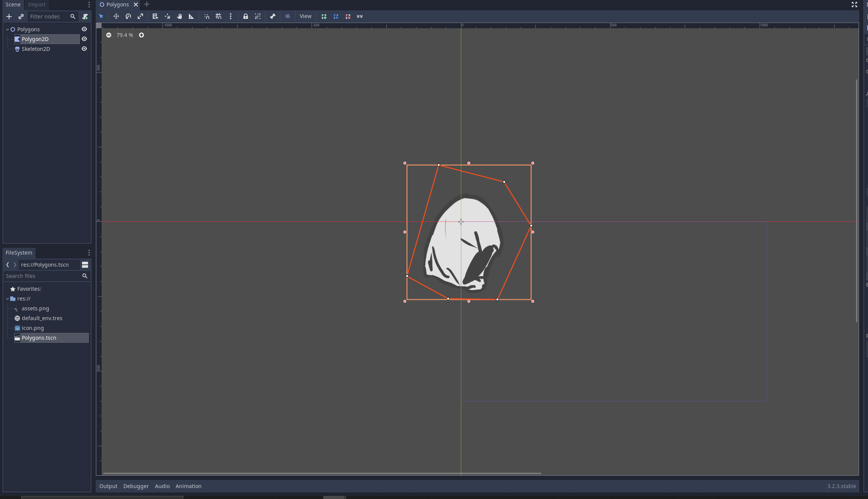Enable smart snapping
The image size is (868, 499).
tap(206, 16)
